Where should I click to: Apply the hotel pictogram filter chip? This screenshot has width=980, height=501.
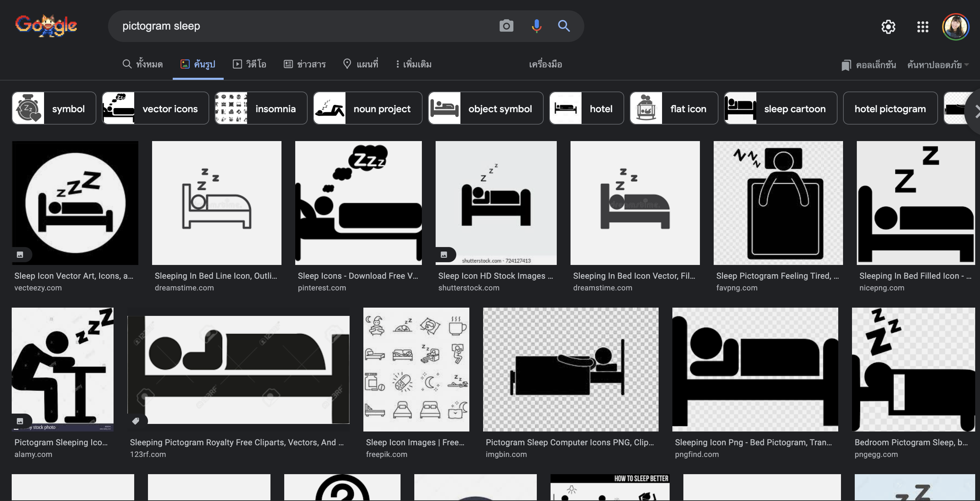pyautogui.click(x=890, y=108)
